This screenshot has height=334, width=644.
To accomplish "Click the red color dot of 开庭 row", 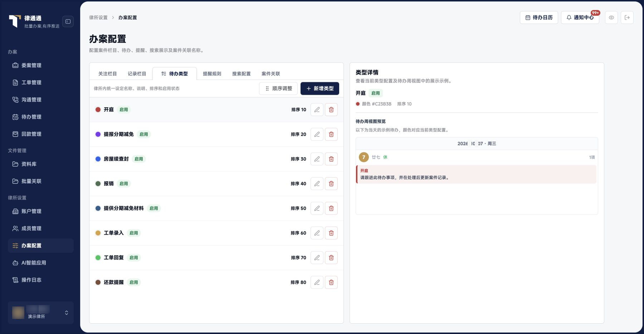I will pyautogui.click(x=98, y=110).
